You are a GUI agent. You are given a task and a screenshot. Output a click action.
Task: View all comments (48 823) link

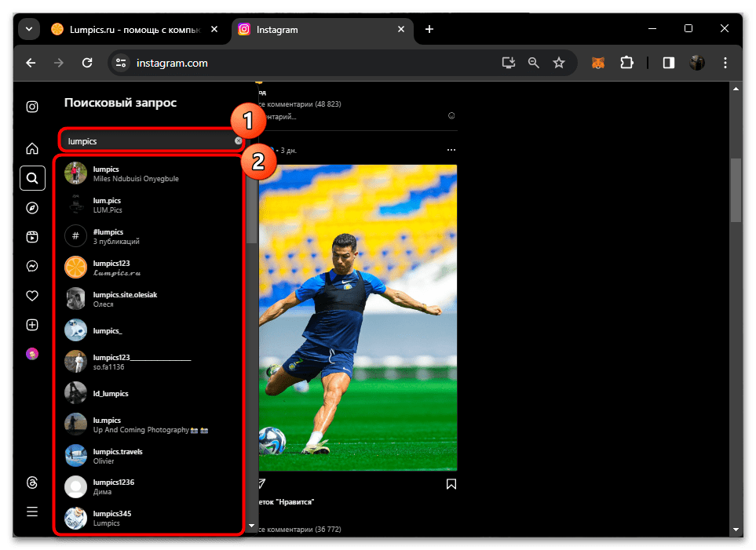(x=300, y=104)
